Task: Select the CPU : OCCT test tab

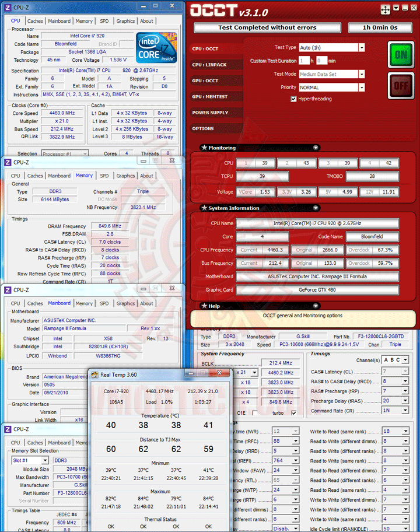Action: tap(216, 48)
